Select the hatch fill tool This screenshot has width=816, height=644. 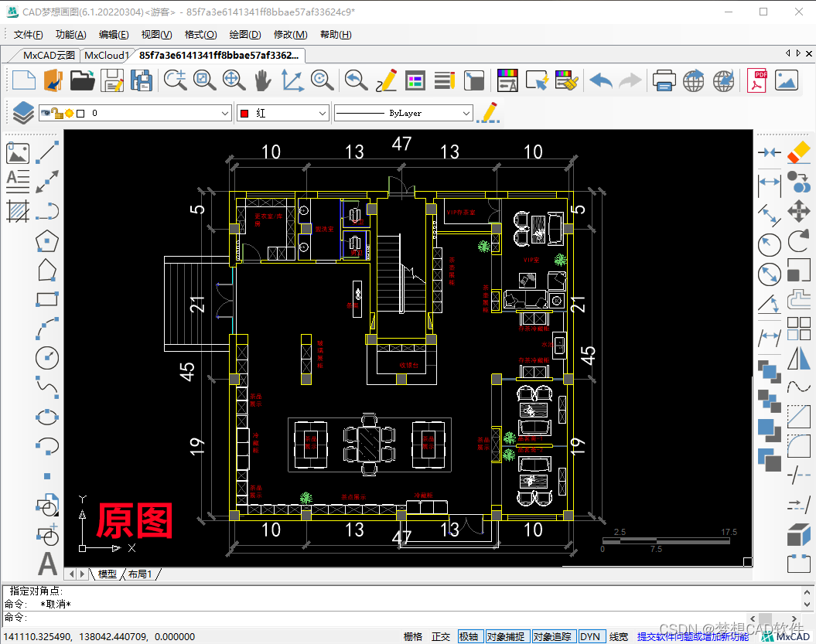(18, 211)
